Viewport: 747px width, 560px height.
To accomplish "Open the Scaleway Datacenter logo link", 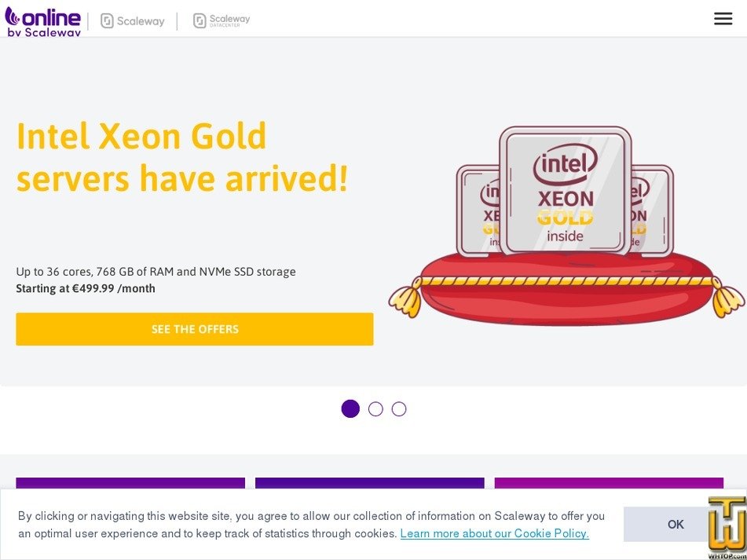I will [x=222, y=20].
